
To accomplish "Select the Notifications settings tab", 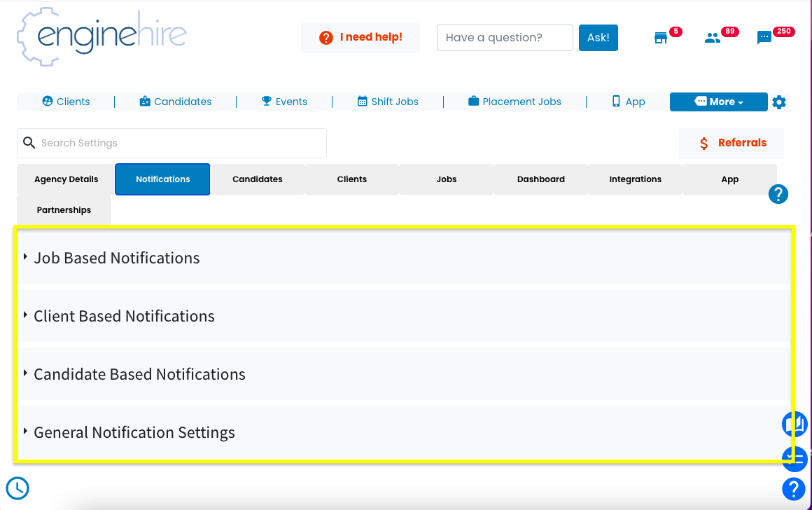I will [x=162, y=179].
